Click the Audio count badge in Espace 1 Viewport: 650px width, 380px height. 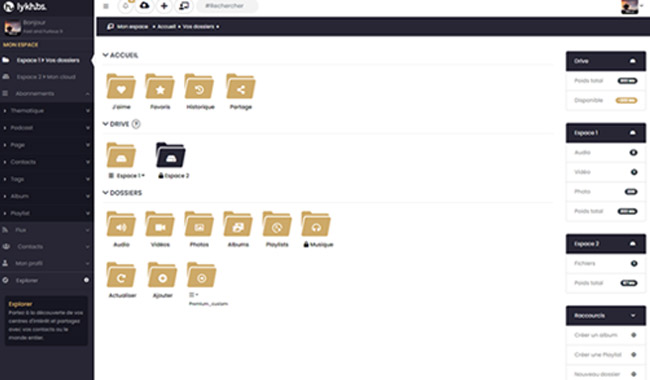click(x=633, y=152)
